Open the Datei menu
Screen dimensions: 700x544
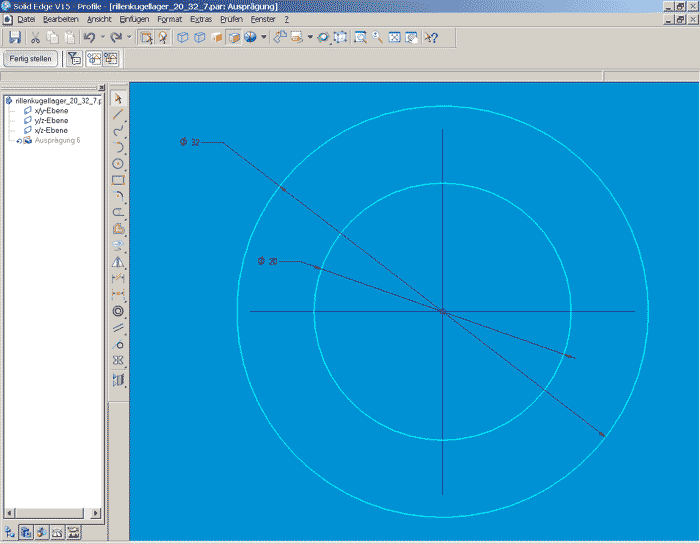[x=26, y=19]
